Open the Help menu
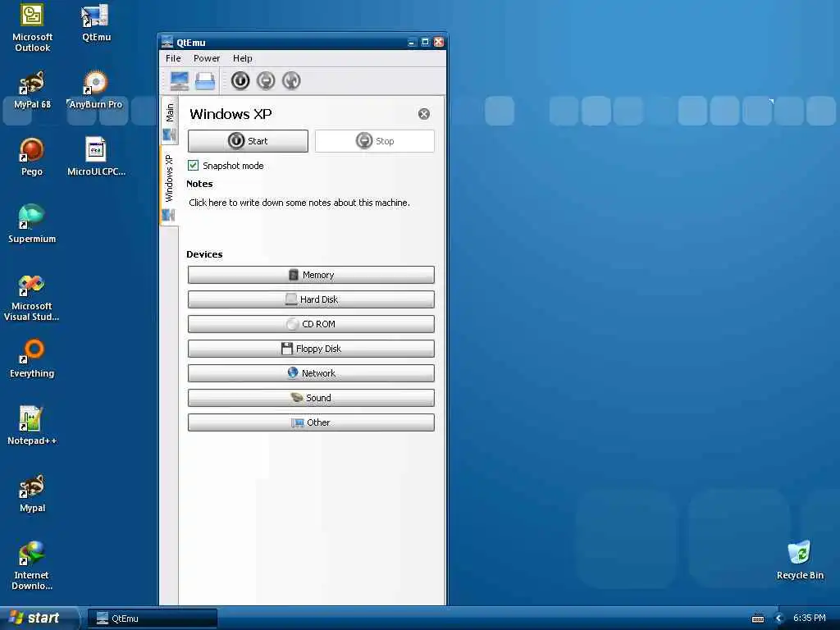This screenshot has width=840, height=630. point(242,58)
